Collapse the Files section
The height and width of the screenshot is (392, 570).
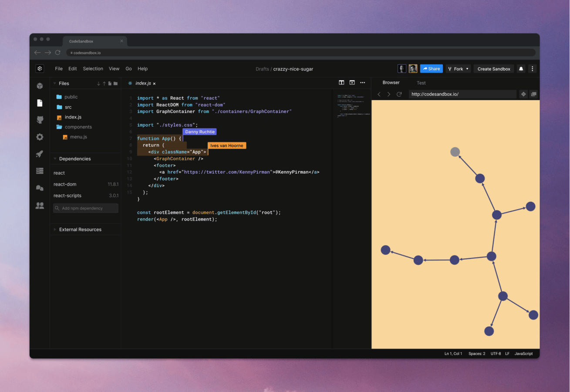(x=55, y=83)
